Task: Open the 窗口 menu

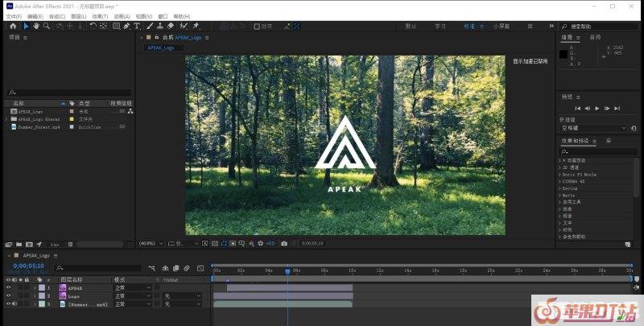Action: coord(163,16)
